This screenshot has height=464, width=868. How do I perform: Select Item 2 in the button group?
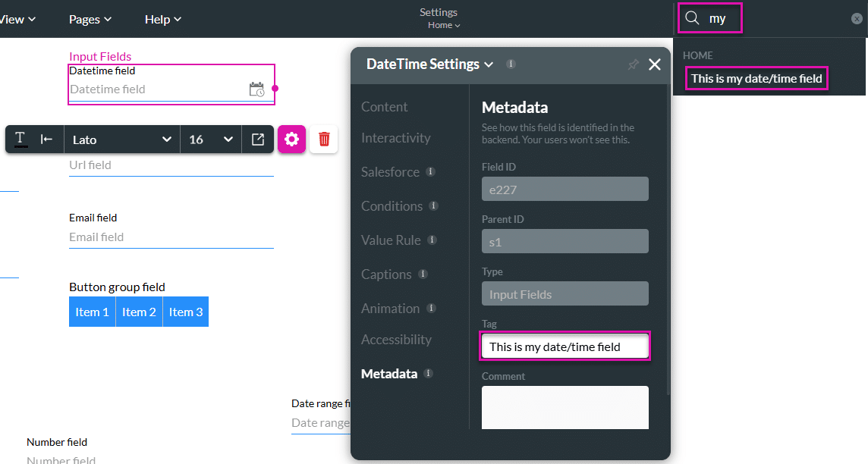[x=139, y=312]
